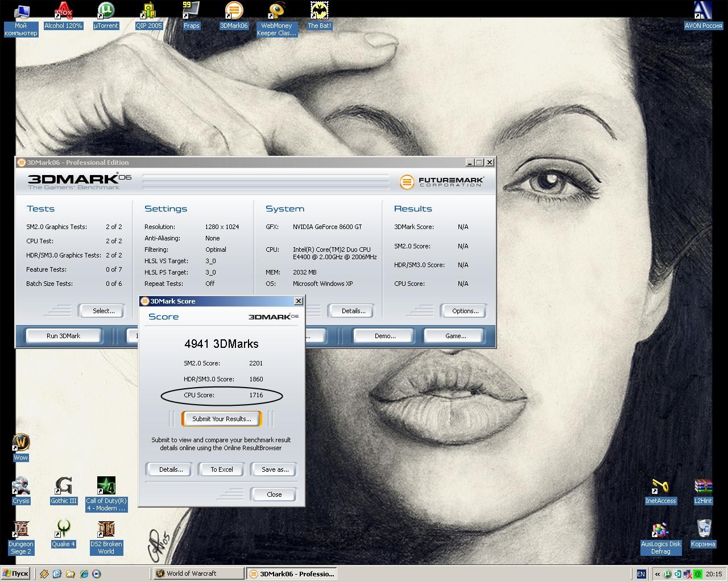Open the Мой компьютер desktop icon
The image size is (728, 582).
tap(20, 19)
